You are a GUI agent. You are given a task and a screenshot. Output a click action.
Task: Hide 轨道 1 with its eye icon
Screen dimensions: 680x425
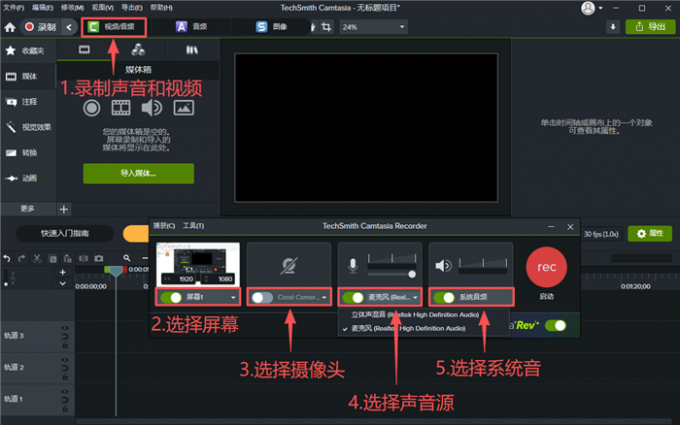pyautogui.click(x=65, y=392)
